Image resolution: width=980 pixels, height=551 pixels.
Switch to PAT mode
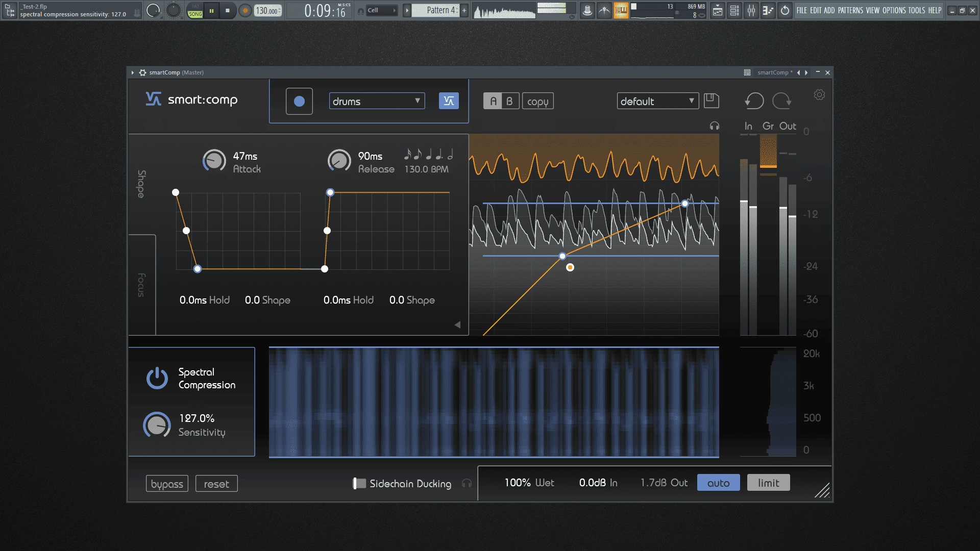click(195, 7)
